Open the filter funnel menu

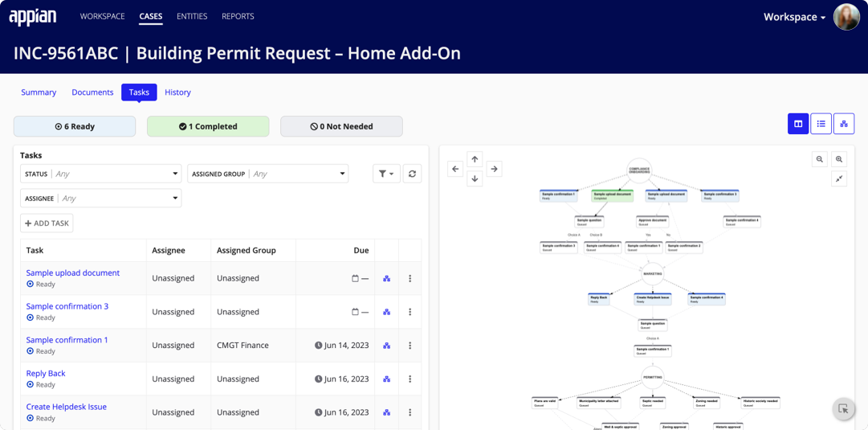(x=386, y=174)
